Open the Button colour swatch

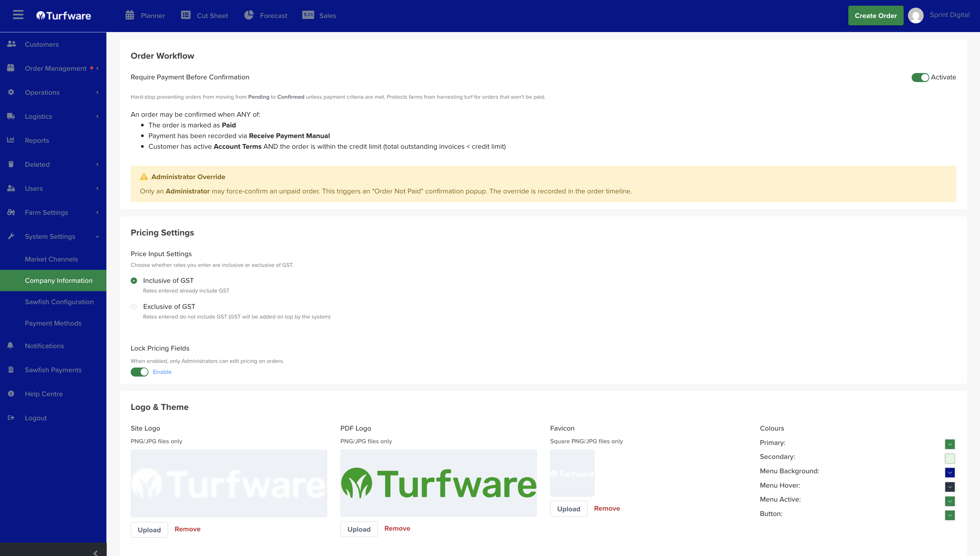click(950, 515)
